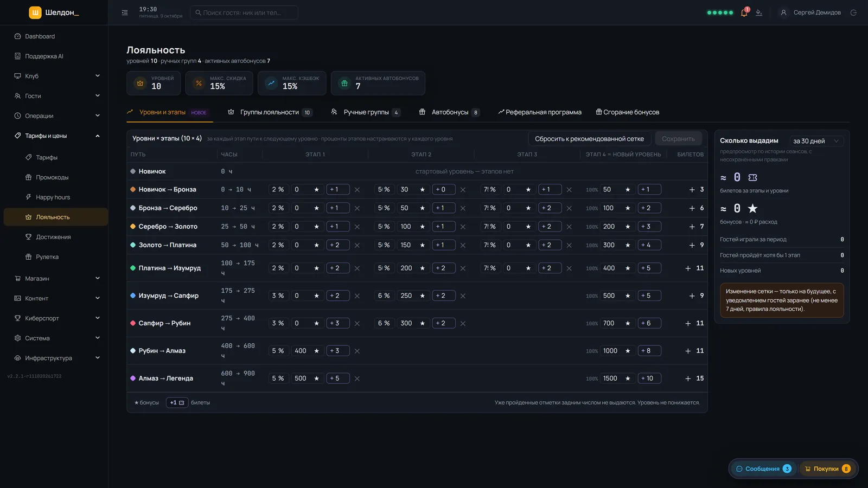
Task: Open the Сгорание бонусов tab
Action: coord(628,112)
